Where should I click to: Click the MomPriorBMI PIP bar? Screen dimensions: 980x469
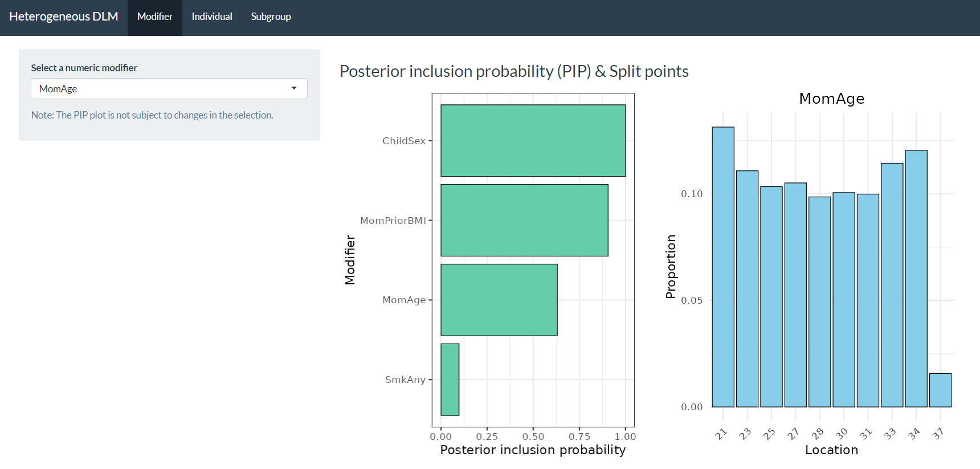524,221
